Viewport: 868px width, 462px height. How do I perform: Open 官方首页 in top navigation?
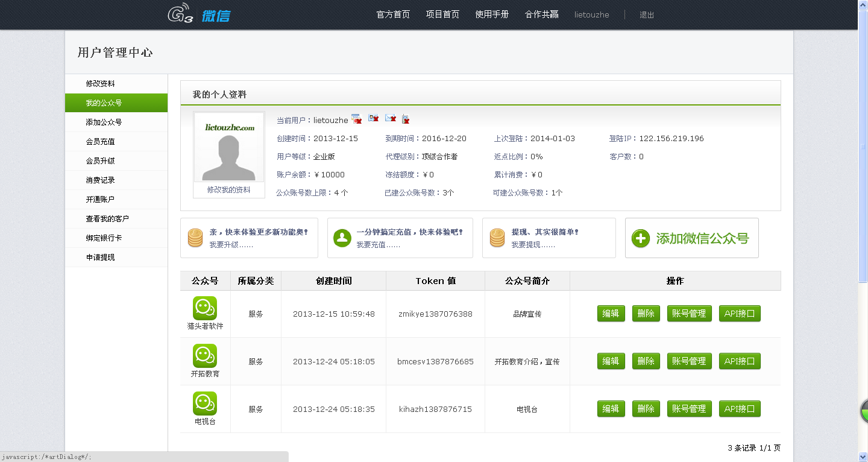pos(393,14)
